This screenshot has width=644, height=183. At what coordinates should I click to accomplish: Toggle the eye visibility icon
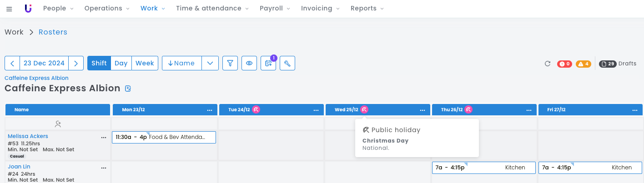click(x=249, y=63)
